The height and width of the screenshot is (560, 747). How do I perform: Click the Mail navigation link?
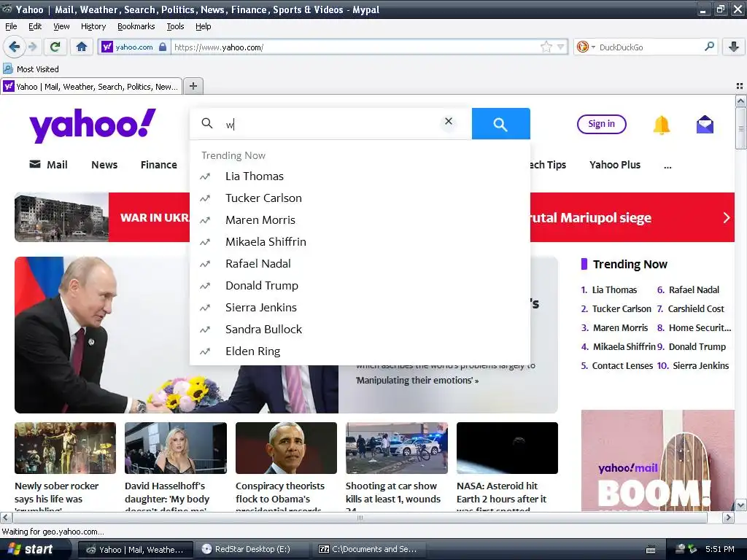[x=49, y=165]
